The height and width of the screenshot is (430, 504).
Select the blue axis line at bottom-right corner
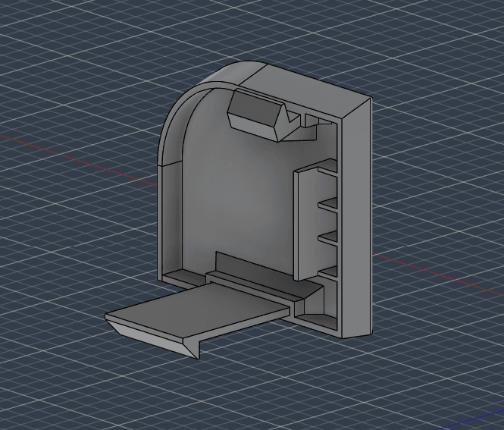[x=472, y=419]
